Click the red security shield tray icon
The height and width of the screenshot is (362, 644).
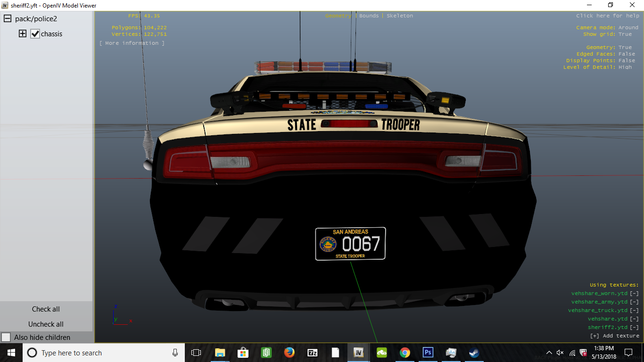click(583, 353)
